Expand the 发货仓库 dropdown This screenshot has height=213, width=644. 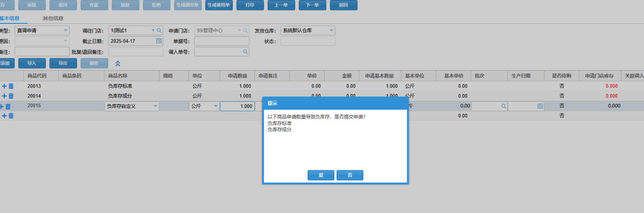331,30
